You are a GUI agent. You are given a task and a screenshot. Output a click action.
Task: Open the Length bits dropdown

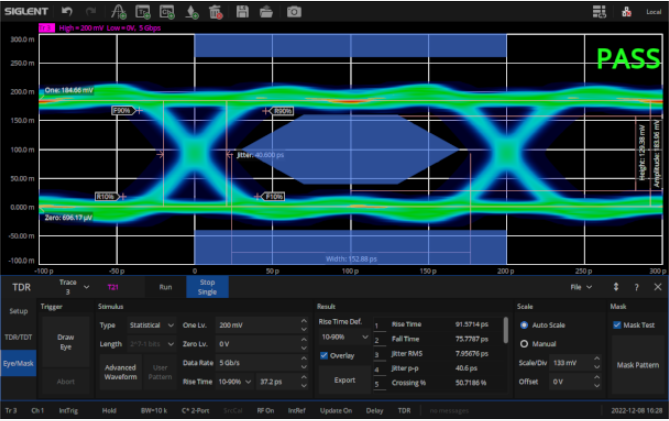coord(151,344)
